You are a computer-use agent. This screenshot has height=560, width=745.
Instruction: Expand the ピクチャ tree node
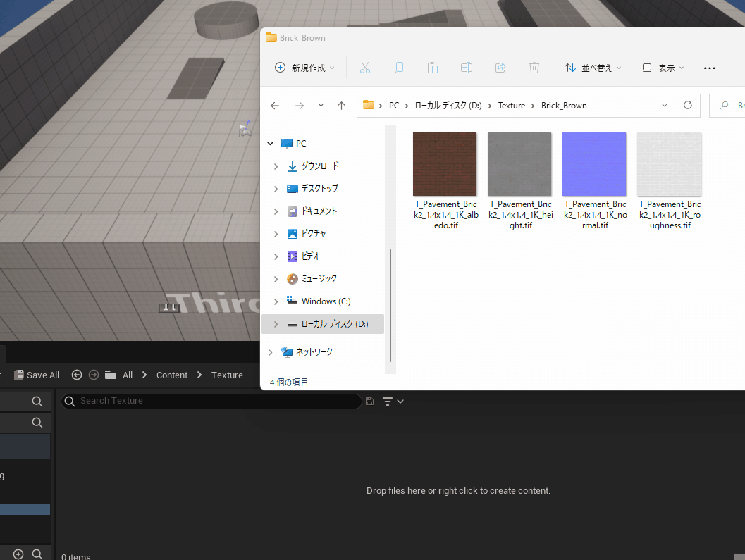pos(276,234)
